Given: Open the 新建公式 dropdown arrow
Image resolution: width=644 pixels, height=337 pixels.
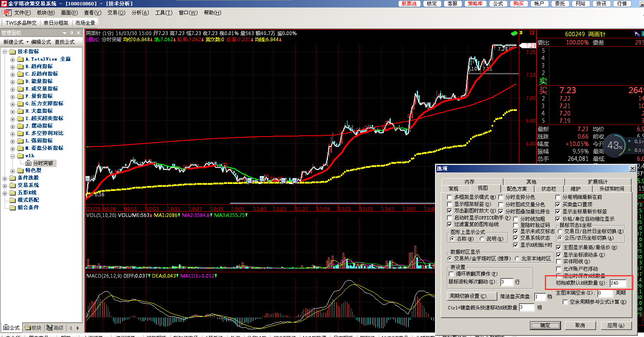Looking at the screenshot, I should [27, 42].
